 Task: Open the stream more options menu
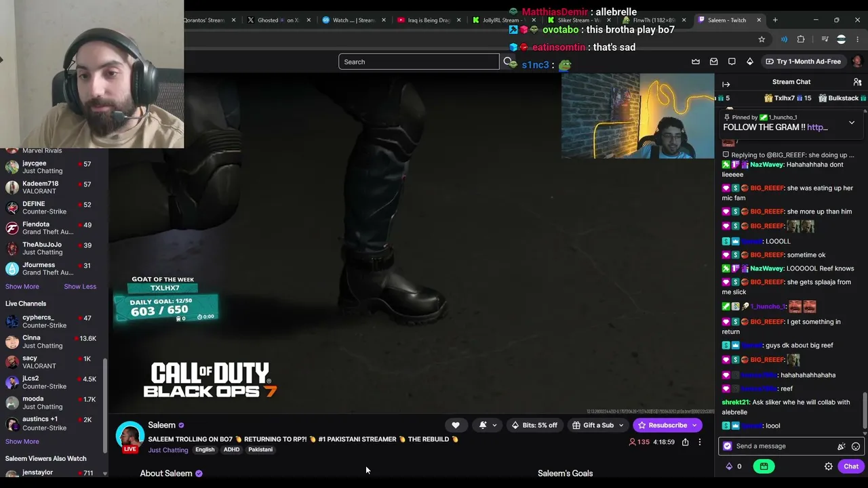[x=700, y=442]
